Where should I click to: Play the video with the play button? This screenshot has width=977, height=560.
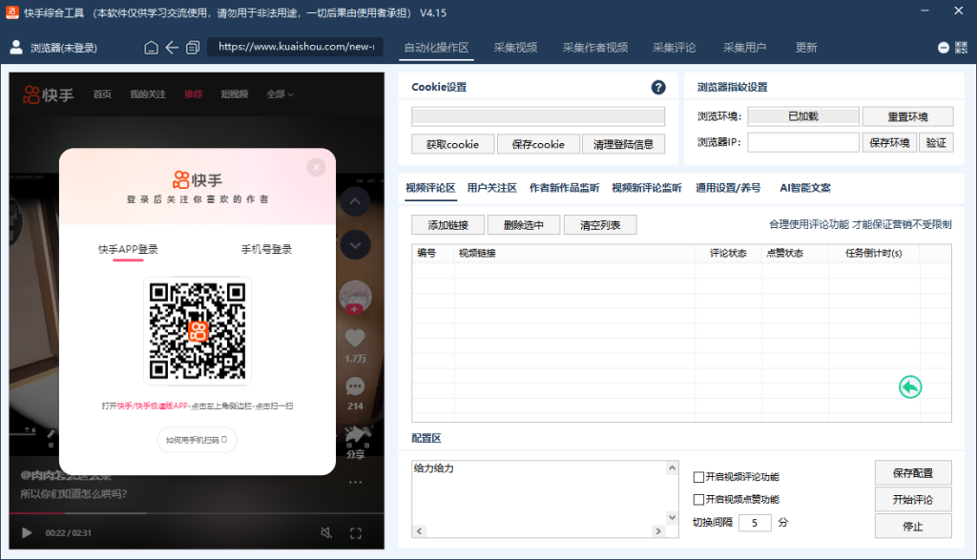click(26, 532)
